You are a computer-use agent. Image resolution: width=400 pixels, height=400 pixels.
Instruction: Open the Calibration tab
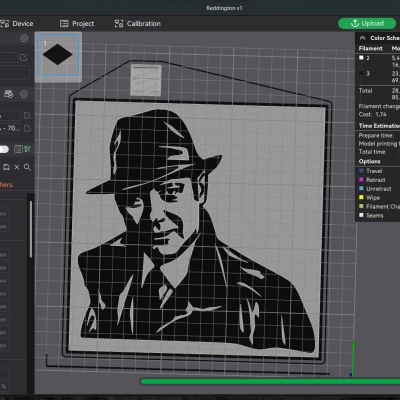137,24
